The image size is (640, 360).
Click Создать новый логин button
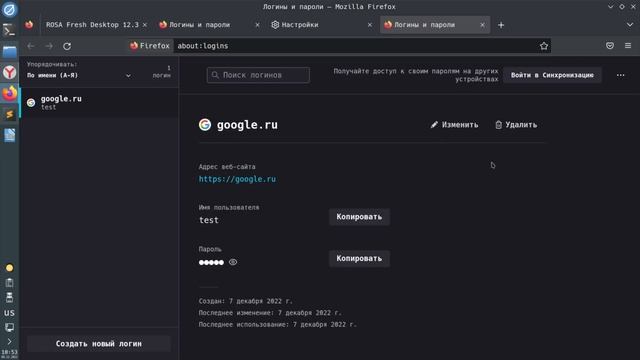click(x=99, y=344)
